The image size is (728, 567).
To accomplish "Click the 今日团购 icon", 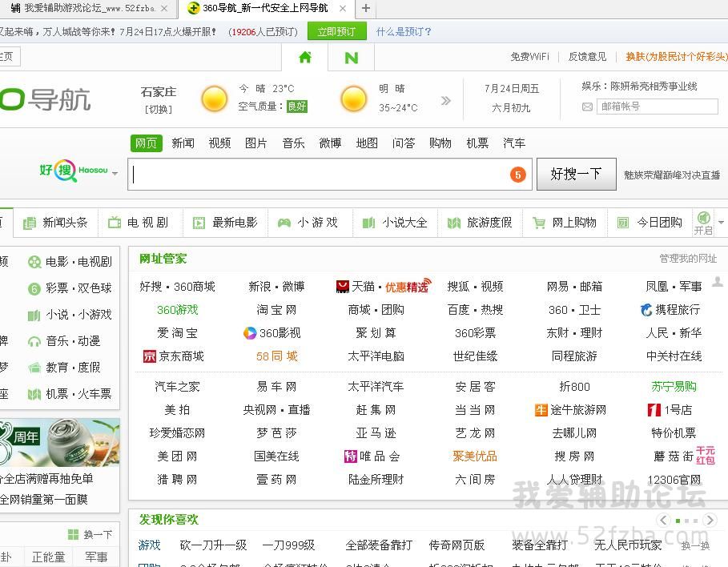I will click(622, 223).
